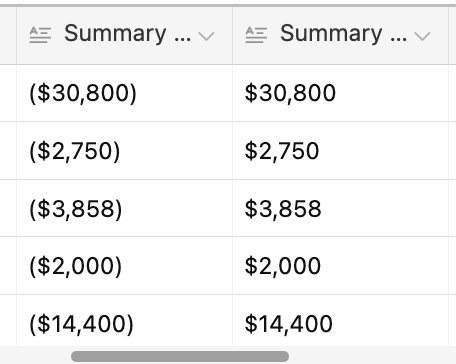The image size is (456, 364).
Task: Select the first Summary column header
Action: click(x=124, y=36)
